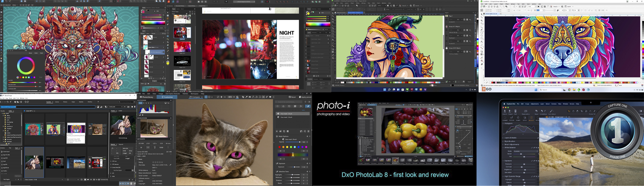Open the fx corrections palette in DxO PhotoLab

[301, 106]
